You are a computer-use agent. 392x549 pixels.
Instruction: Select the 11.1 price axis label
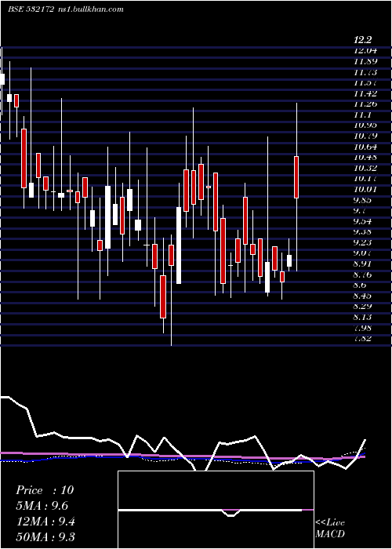click(x=363, y=115)
